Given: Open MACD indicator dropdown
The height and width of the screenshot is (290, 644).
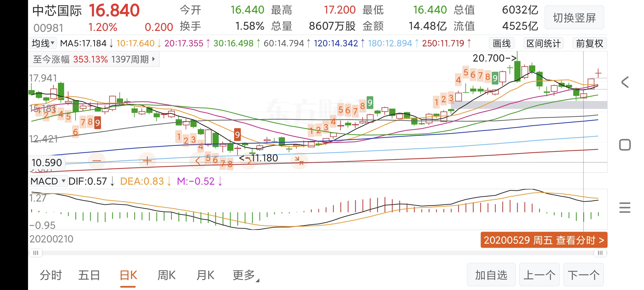Looking at the screenshot, I should (x=48, y=181).
